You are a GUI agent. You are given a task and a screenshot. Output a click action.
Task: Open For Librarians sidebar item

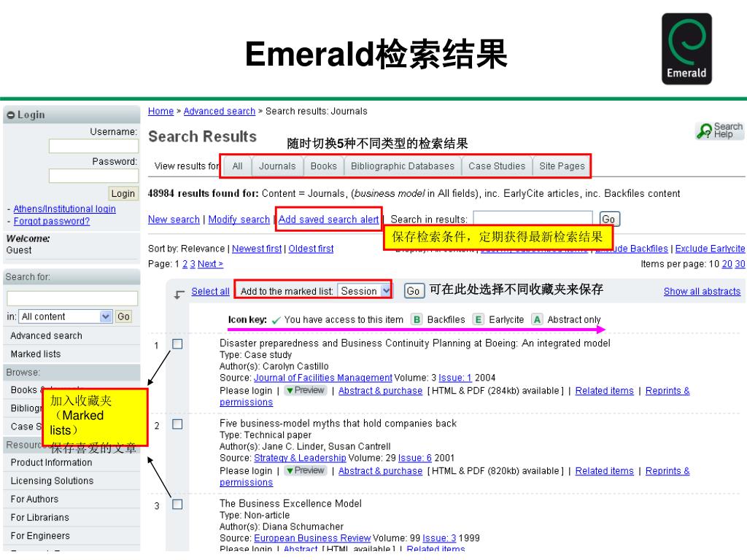(x=39, y=517)
